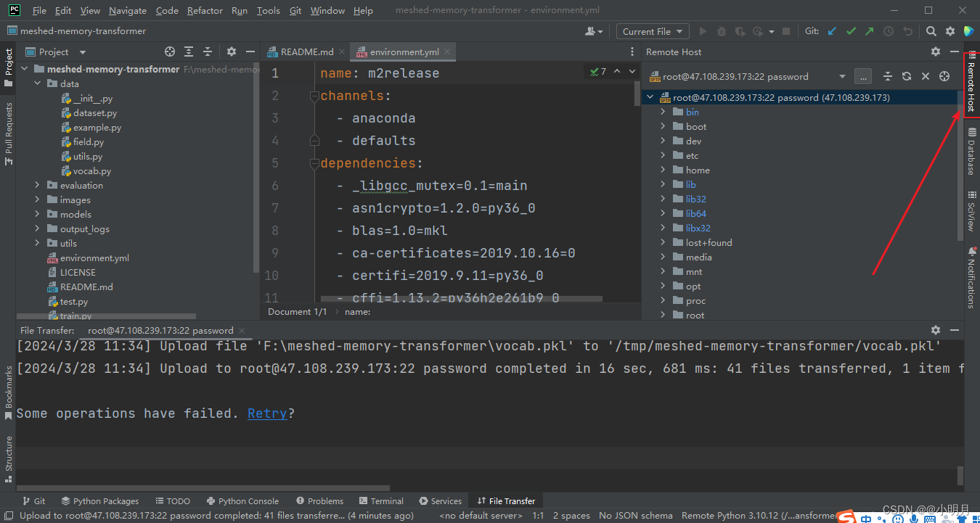Toggle the Project side tool button

[9, 67]
